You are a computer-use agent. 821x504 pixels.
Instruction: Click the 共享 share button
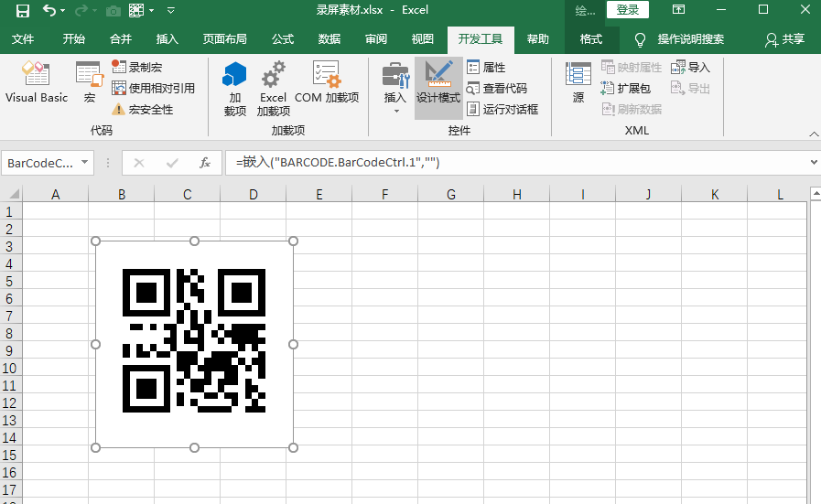click(785, 39)
